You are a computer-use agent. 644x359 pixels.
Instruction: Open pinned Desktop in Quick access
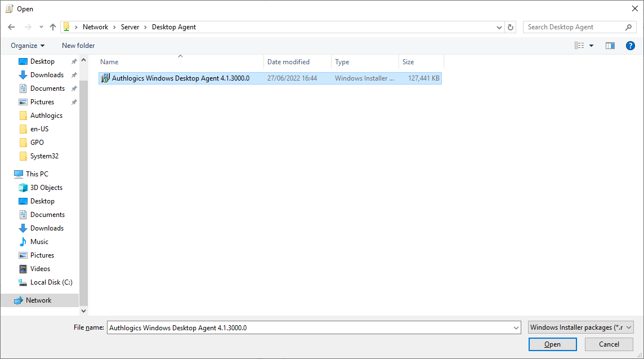42,61
